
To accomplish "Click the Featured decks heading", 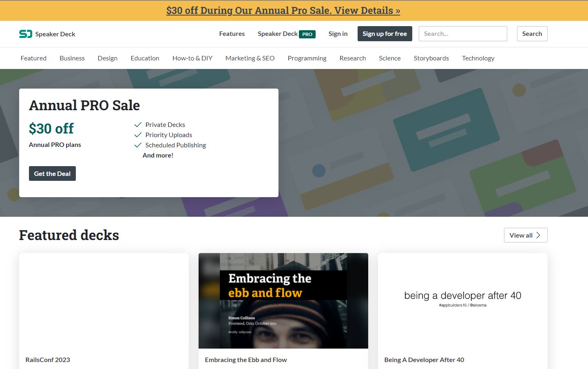I will [69, 235].
